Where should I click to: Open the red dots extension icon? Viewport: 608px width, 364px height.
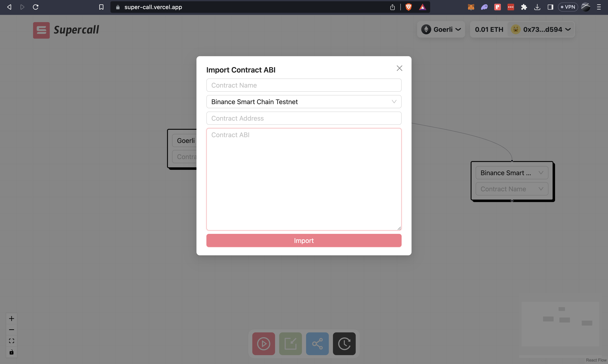(511, 7)
